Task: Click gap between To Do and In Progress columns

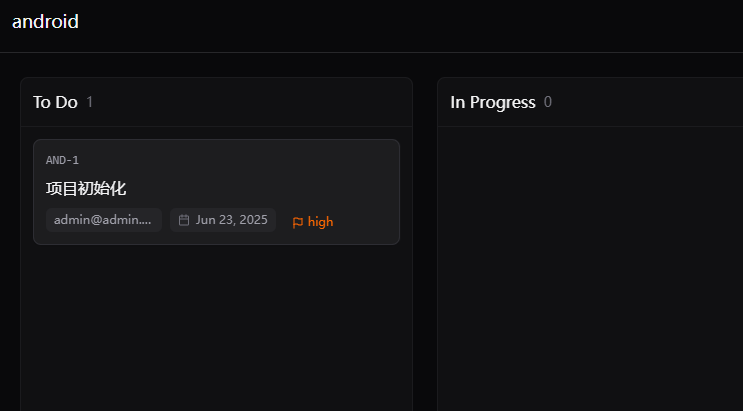Action: (x=425, y=237)
